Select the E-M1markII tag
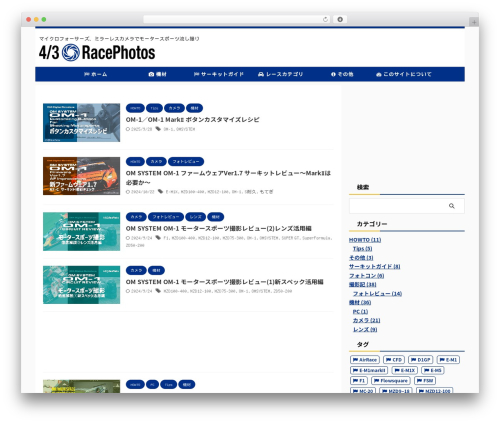 click(369, 370)
